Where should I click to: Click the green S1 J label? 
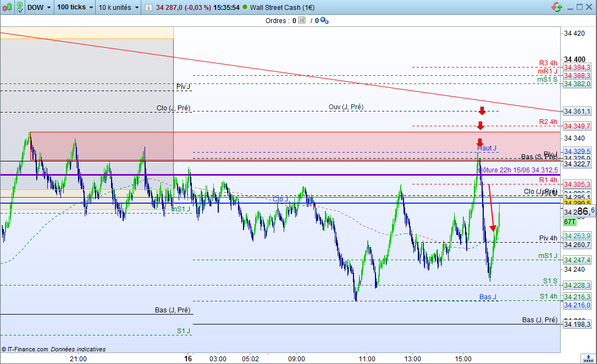pyautogui.click(x=184, y=331)
